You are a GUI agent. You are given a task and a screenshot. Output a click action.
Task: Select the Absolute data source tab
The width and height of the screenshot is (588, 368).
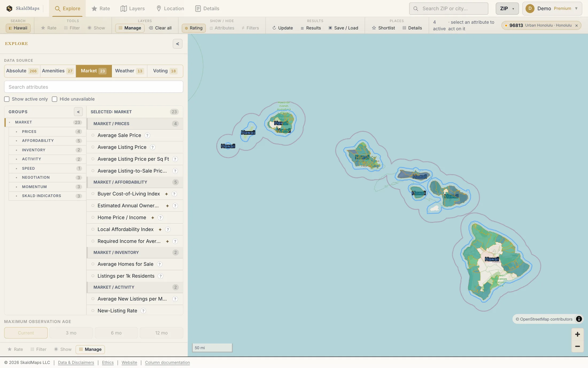point(22,71)
